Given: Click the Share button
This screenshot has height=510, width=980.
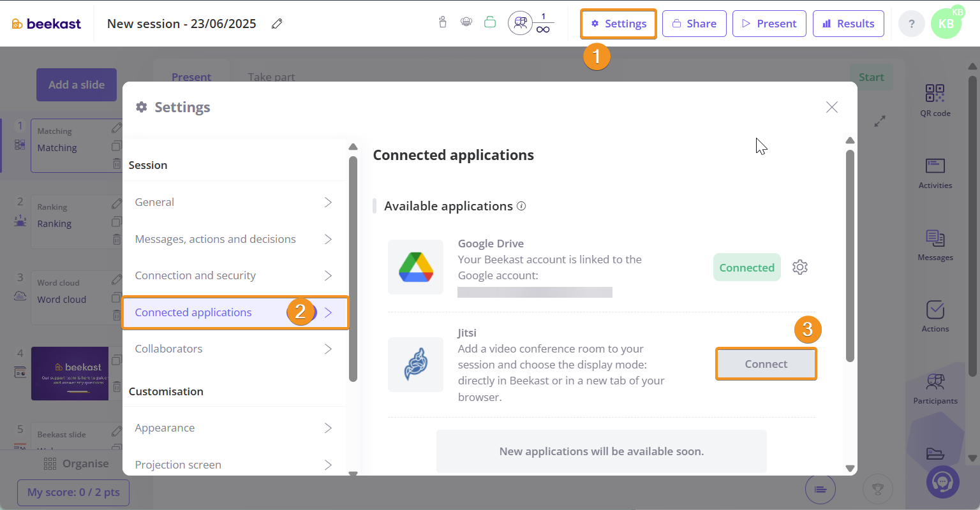Looking at the screenshot, I should (694, 24).
